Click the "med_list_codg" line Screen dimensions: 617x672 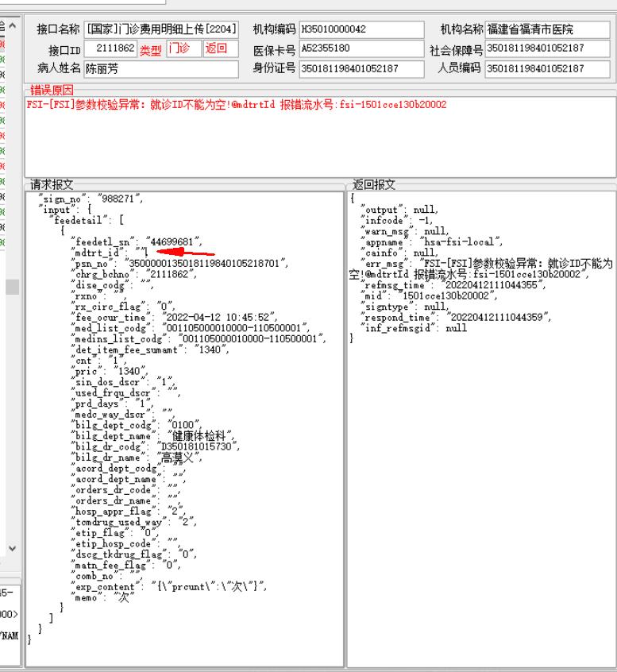point(191,328)
